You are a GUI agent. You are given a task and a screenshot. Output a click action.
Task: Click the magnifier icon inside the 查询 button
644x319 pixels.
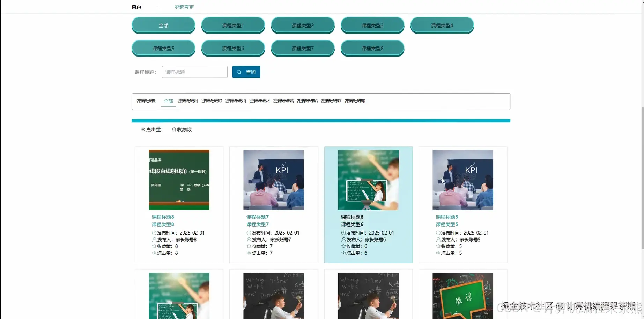[x=239, y=72]
